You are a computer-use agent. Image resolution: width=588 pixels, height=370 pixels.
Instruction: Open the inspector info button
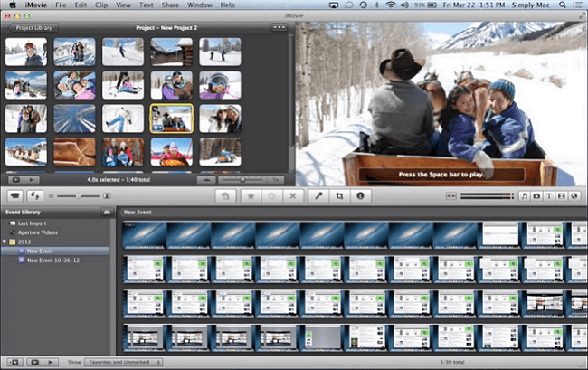pos(360,196)
